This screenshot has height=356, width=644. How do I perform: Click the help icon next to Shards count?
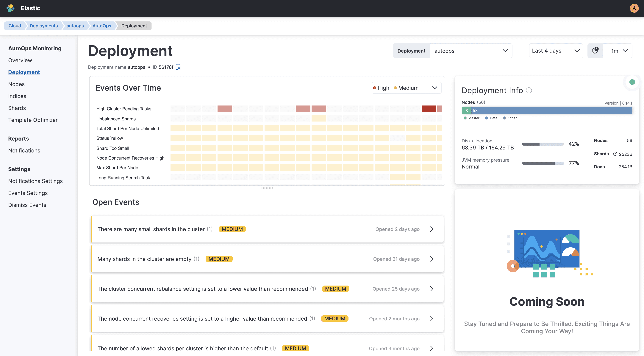tap(615, 154)
